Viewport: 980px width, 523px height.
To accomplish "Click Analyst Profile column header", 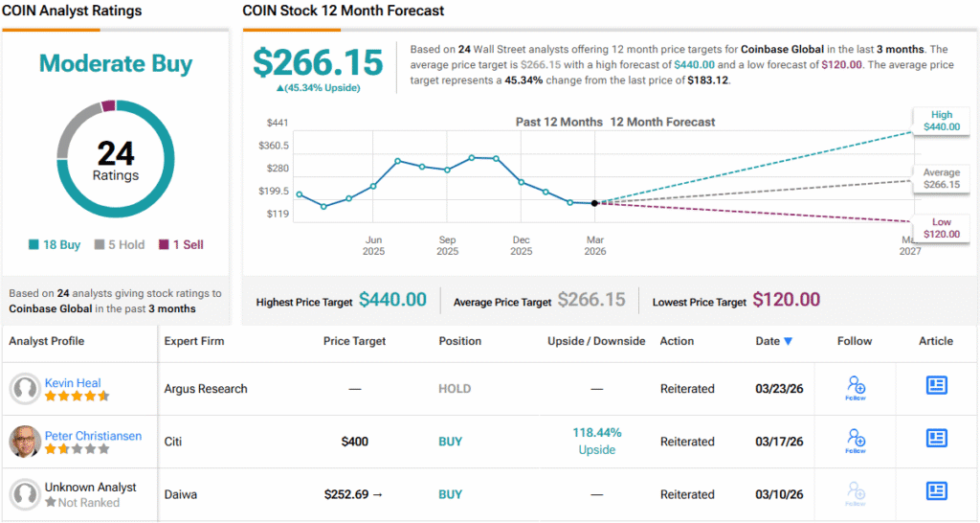I will (46, 341).
